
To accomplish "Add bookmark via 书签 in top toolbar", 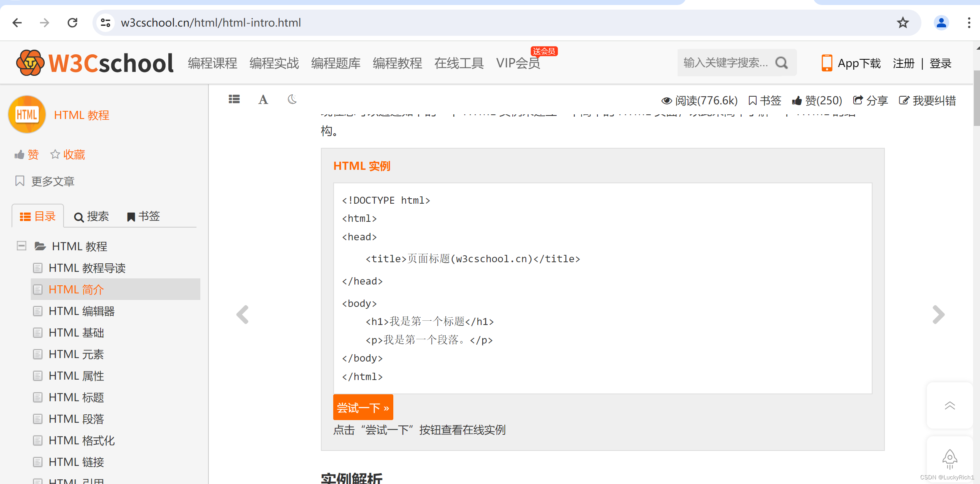I will (765, 100).
